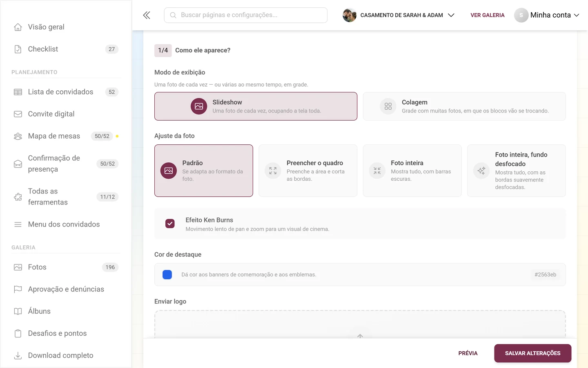
Task: Click the Menu dos convidados hamburger icon
Action: pos(18,224)
